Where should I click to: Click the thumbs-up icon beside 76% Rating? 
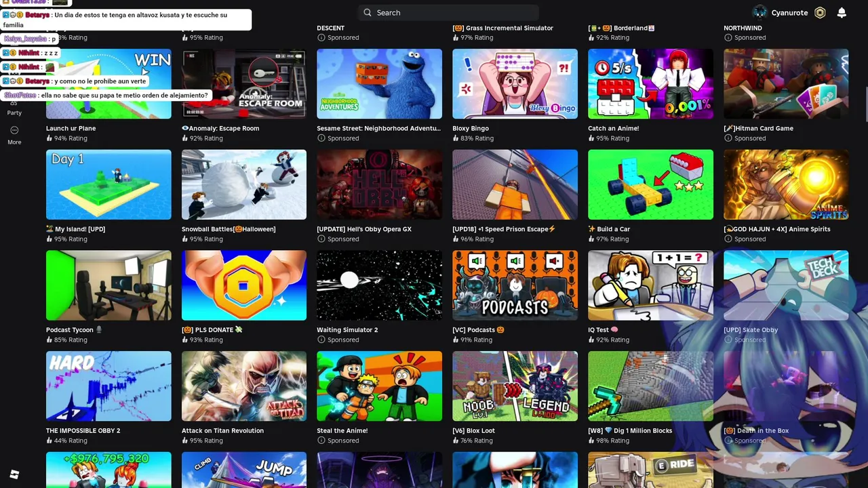coord(456,441)
